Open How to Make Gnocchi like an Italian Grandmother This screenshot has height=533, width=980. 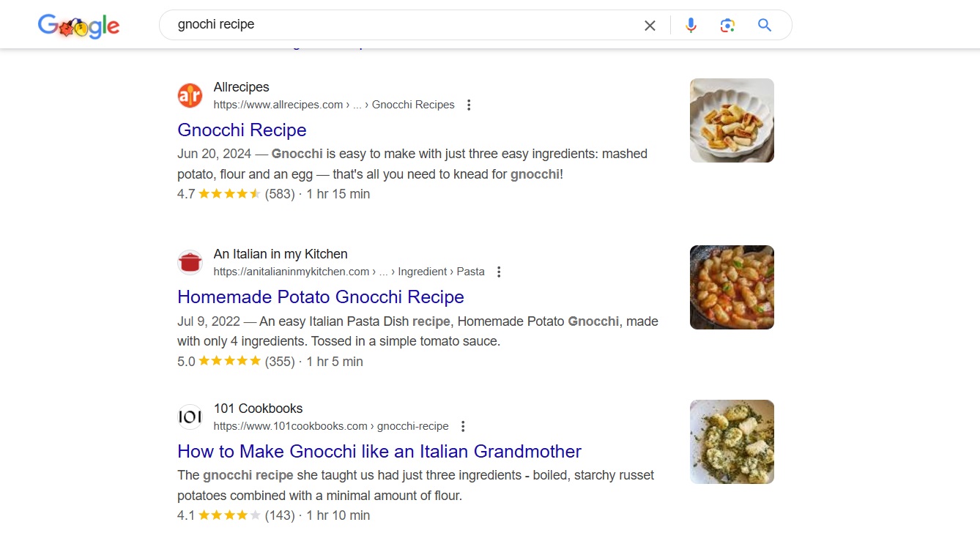click(379, 451)
